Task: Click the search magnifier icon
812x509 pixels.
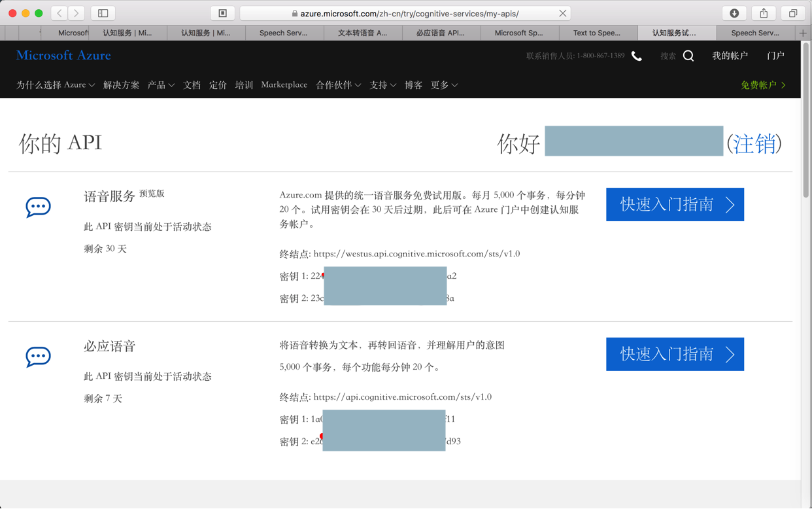Action: (688, 56)
